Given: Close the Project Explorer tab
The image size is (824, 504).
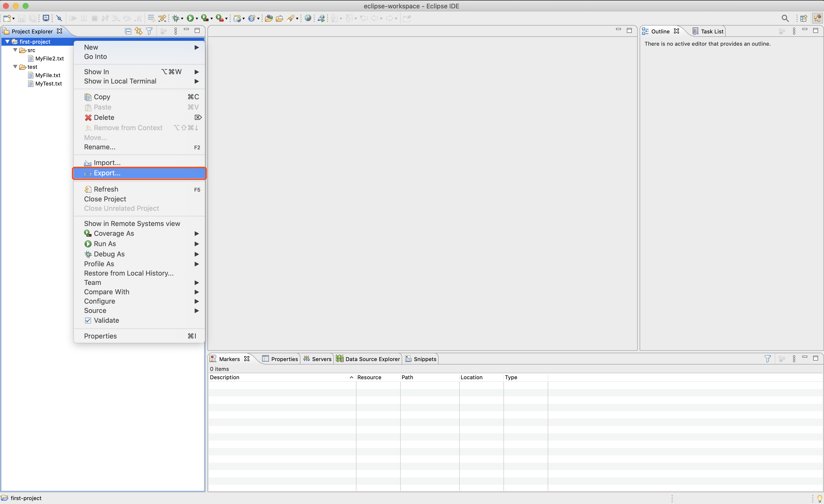Looking at the screenshot, I should click(59, 31).
